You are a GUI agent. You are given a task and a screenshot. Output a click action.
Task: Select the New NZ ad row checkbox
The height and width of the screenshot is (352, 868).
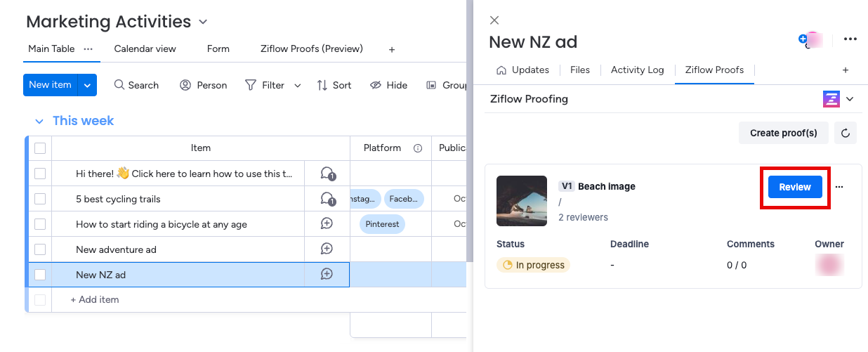click(40, 275)
